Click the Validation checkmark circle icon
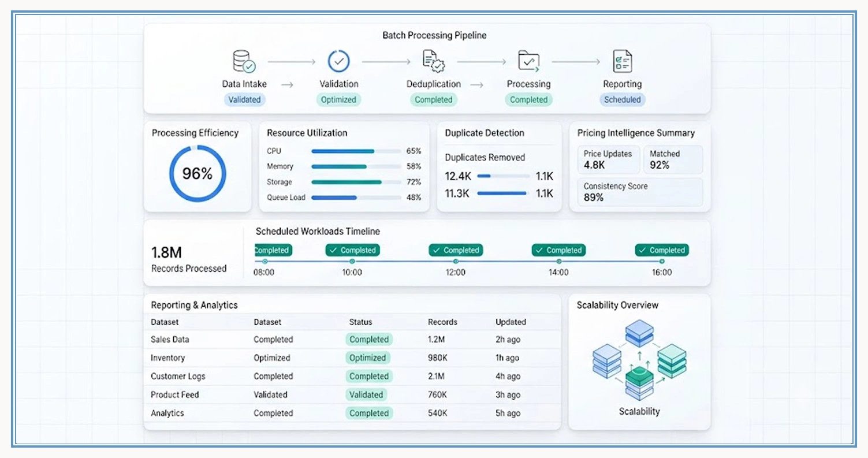The image size is (868, 458). 338,61
